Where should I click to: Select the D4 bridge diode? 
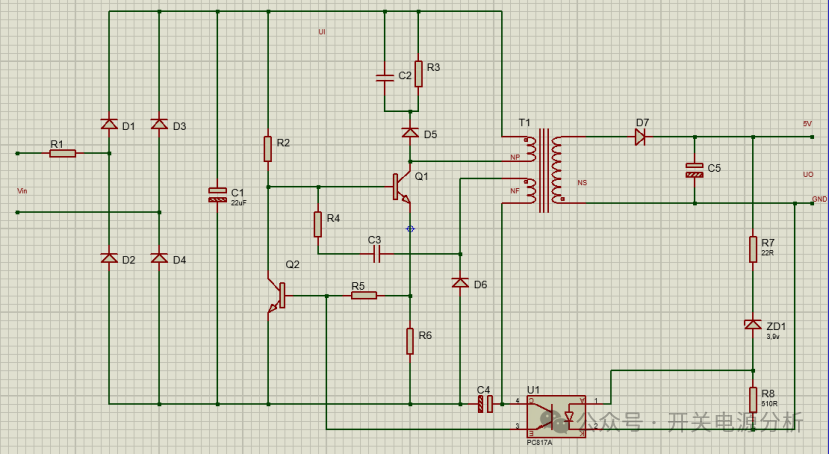pos(159,258)
